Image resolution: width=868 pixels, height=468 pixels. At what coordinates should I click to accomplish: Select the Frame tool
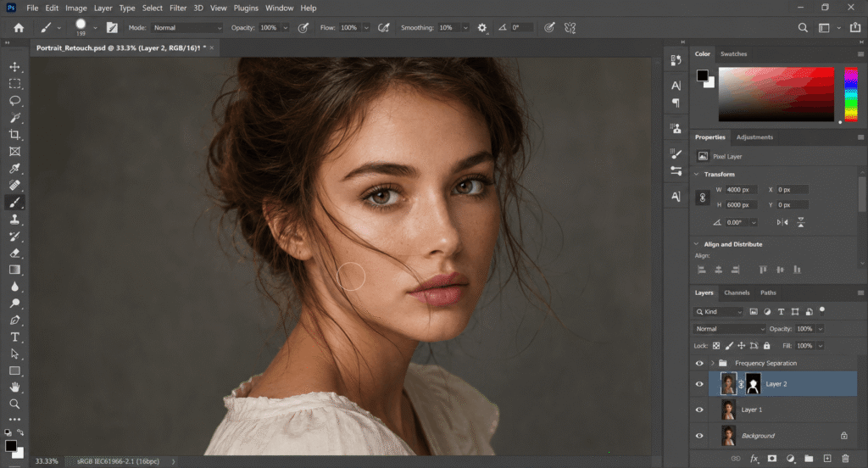pos(15,151)
